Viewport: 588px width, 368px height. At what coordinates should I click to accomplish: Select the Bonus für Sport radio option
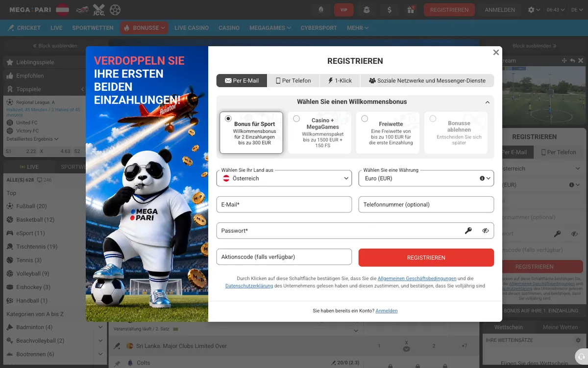(x=228, y=119)
